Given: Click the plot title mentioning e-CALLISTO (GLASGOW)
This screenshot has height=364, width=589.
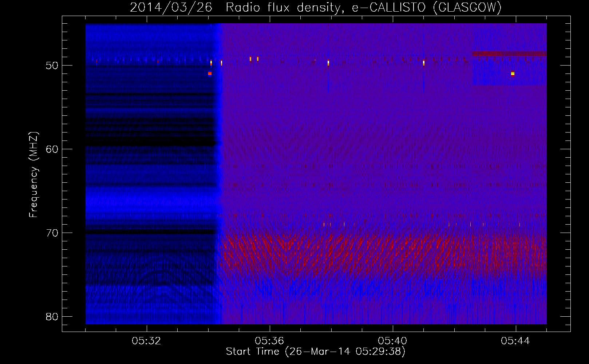Looking at the screenshot, I should pos(316,8).
